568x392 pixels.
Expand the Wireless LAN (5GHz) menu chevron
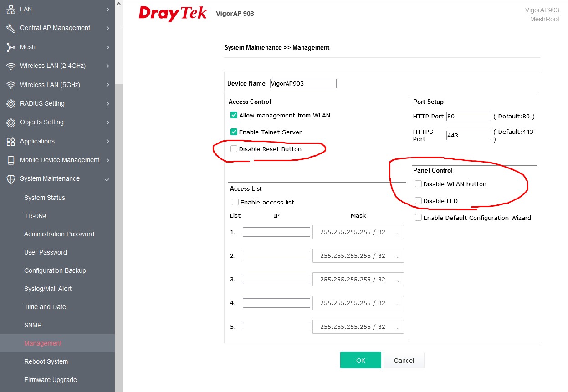coord(107,85)
